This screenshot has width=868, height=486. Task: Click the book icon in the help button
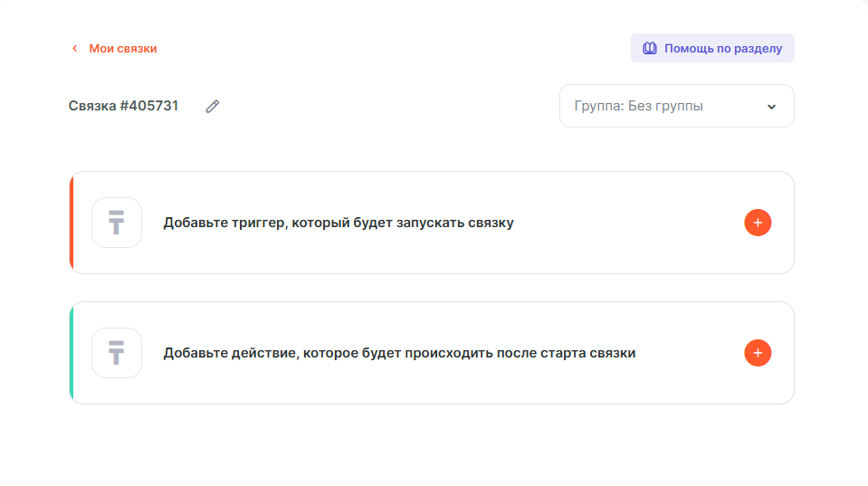click(x=649, y=48)
